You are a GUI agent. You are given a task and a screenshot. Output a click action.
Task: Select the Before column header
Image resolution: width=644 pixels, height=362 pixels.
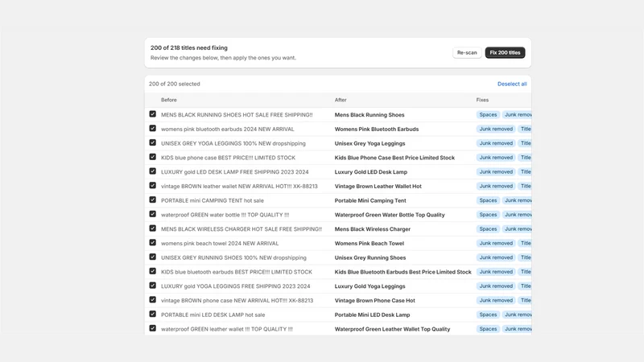click(169, 100)
